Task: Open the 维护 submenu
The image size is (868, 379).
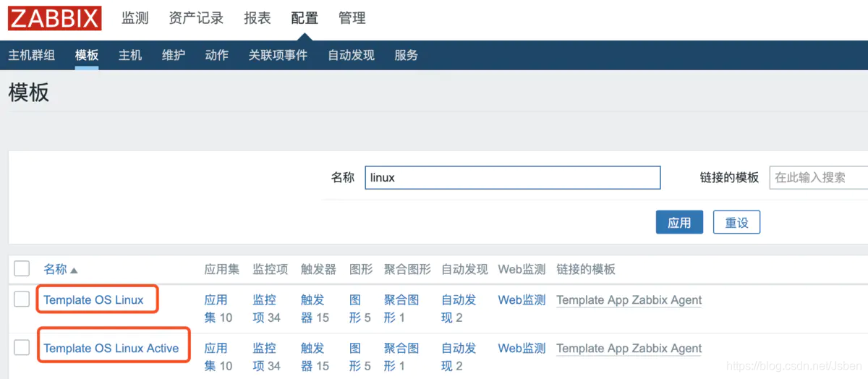Action: tap(174, 55)
